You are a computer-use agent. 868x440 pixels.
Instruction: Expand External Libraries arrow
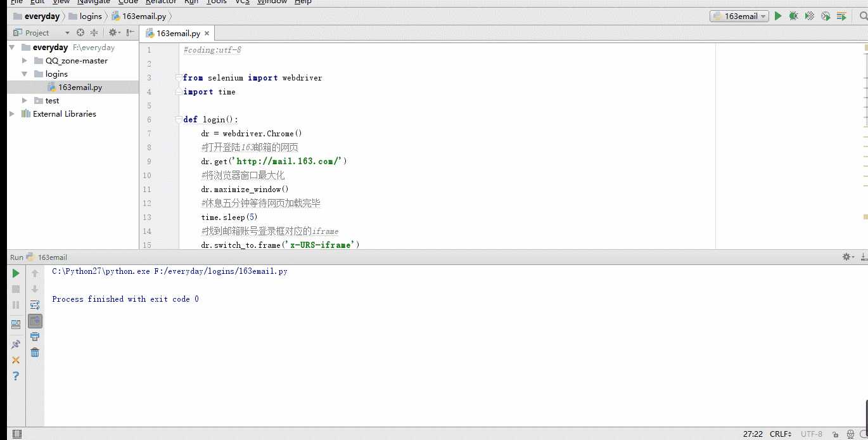(12, 114)
